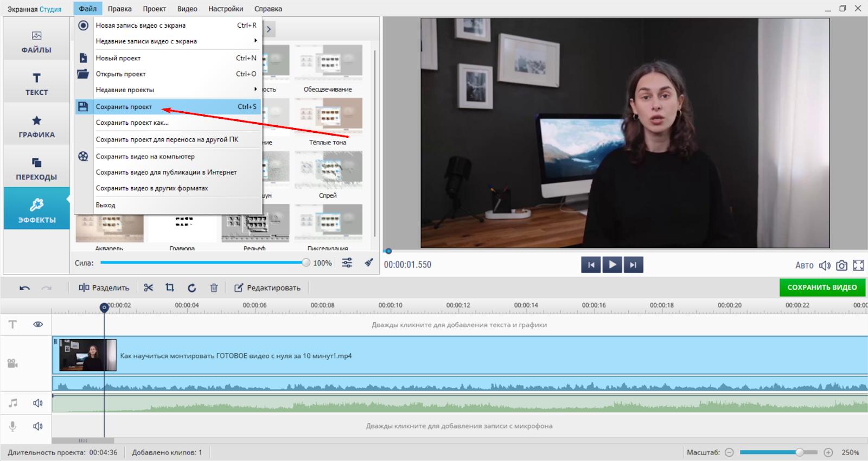Click the video track camera icon
This screenshot has width=868, height=461.
click(x=12, y=363)
